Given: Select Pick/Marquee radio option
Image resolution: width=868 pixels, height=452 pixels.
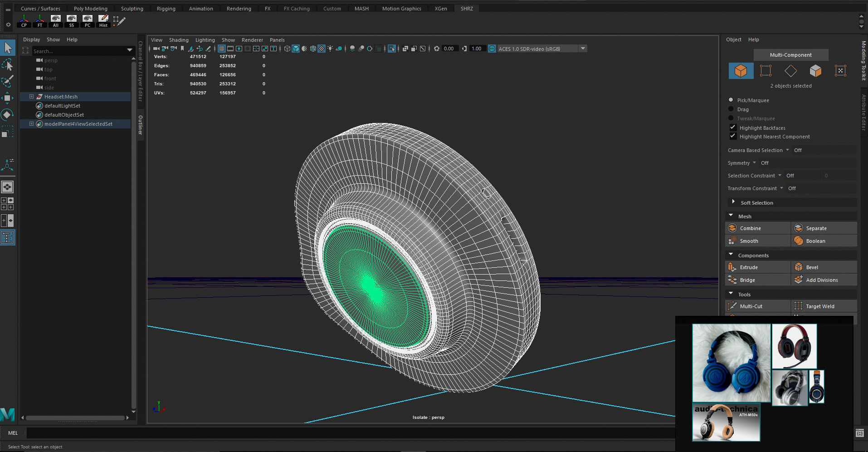Looking at the screenshot, I should click(x=731, y=100).
